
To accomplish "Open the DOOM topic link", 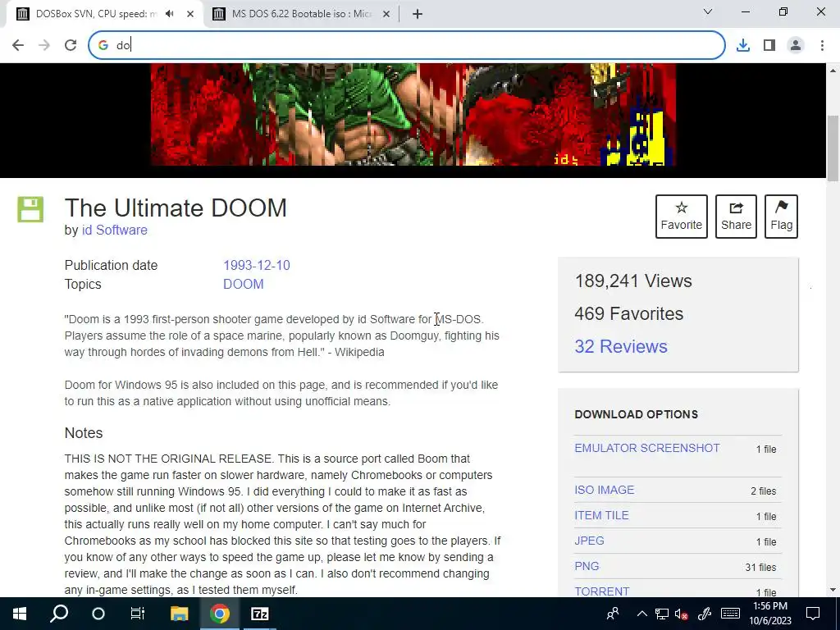I will pos(243,284).
